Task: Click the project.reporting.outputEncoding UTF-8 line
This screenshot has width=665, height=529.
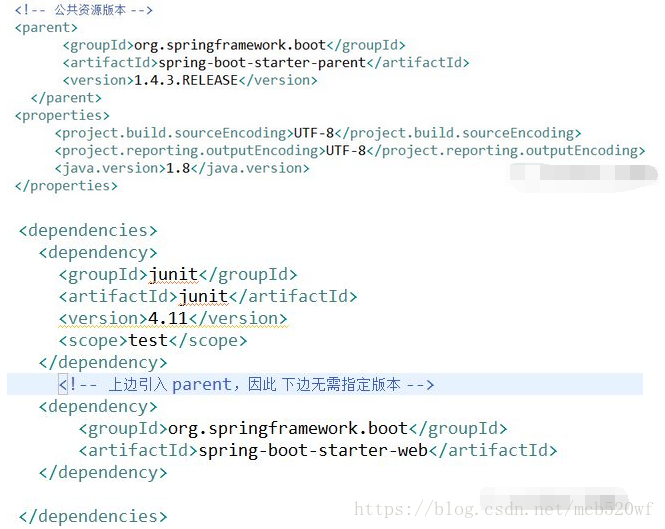Action: pos(350,151)
